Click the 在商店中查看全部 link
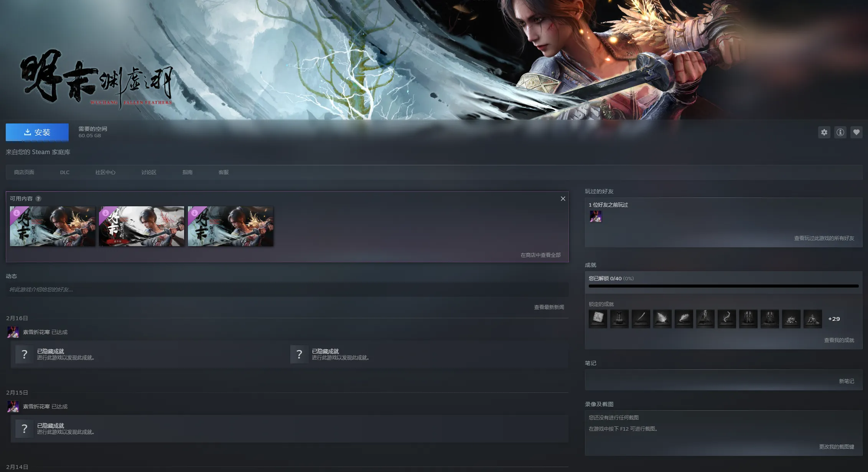Screen dimensions: 868x472 click(540, 255)
